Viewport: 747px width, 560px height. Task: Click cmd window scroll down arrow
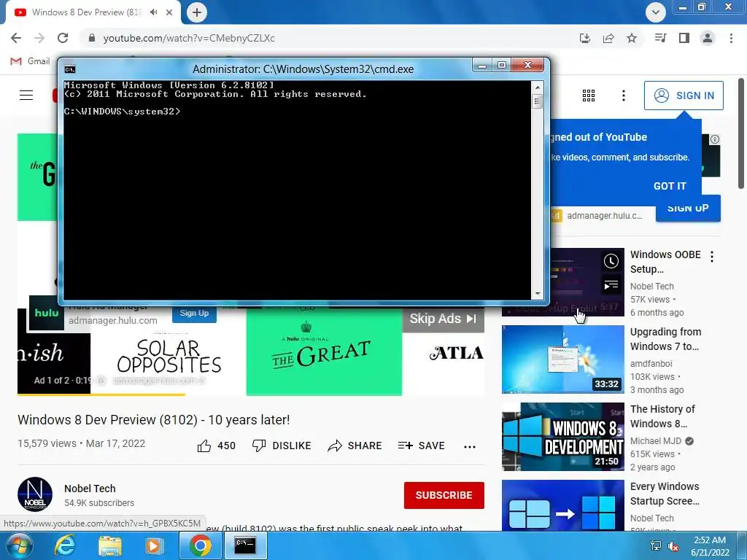(x=538, y=294)
